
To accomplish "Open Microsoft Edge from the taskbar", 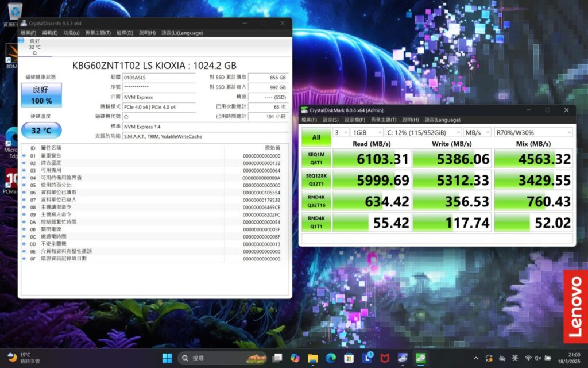I will point(331,358).
